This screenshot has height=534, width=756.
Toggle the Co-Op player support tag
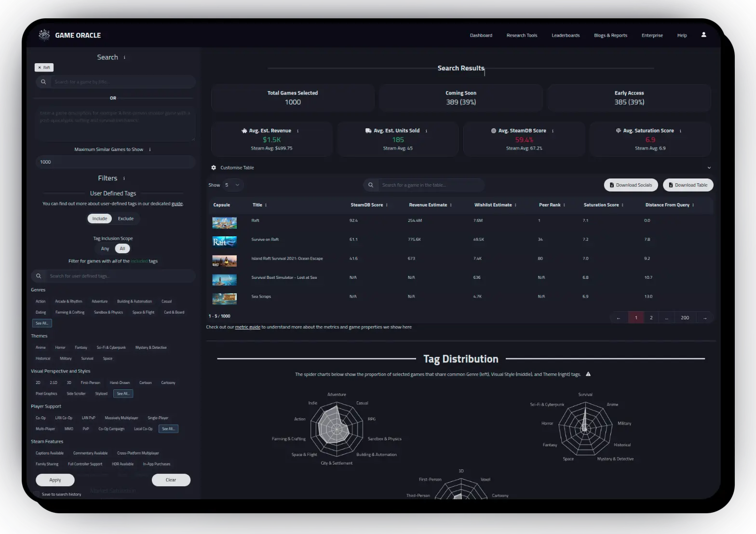click(40, 418)
